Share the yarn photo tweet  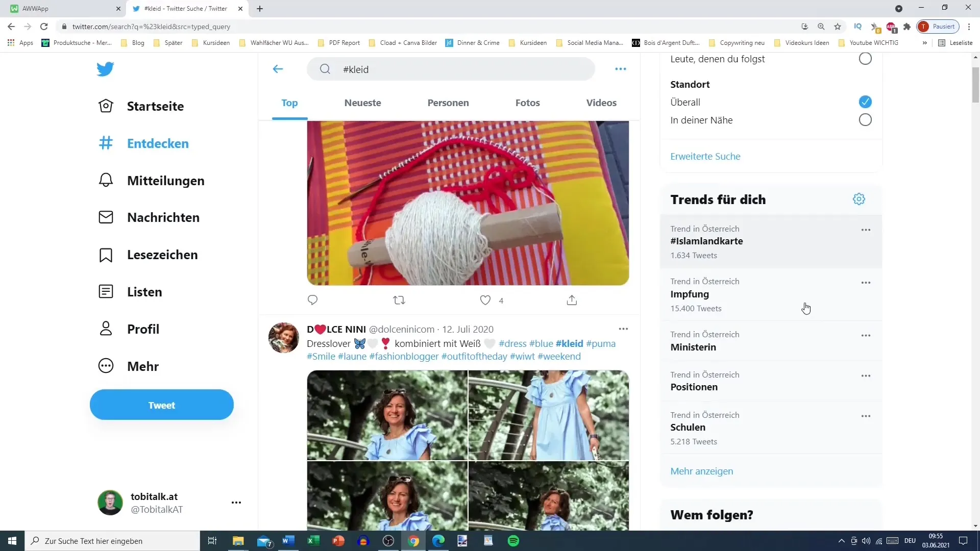[572, 300]
